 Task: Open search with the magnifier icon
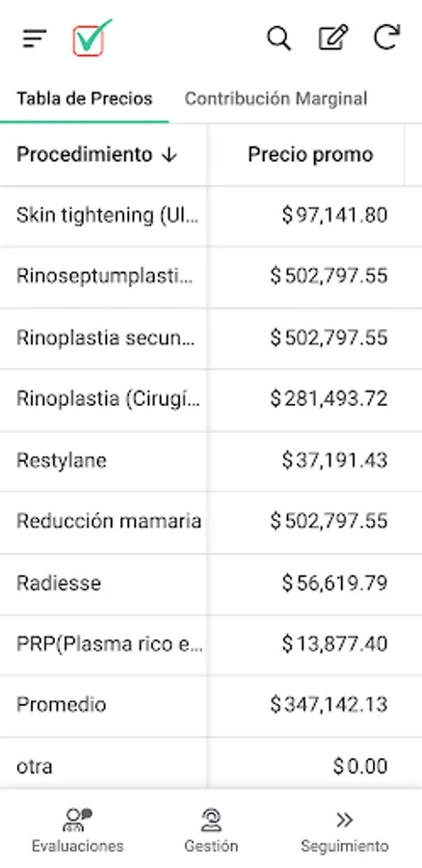278,39
